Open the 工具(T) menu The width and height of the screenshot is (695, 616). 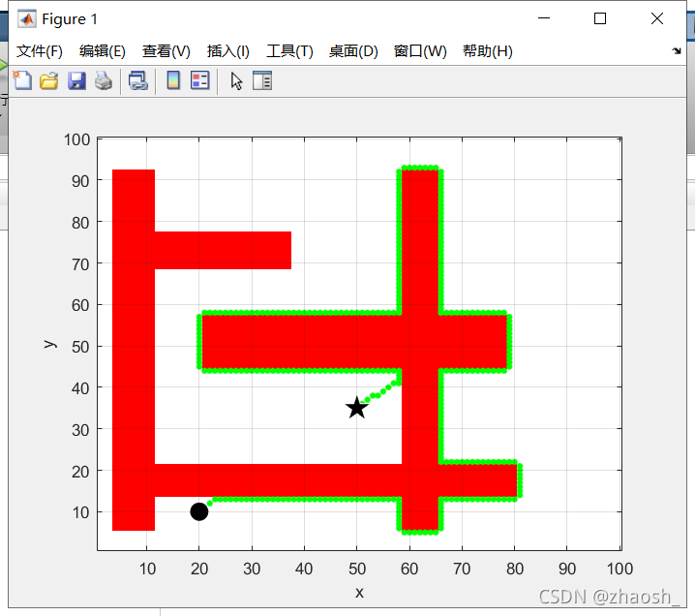pyautogui.click(x=289, y=51)
